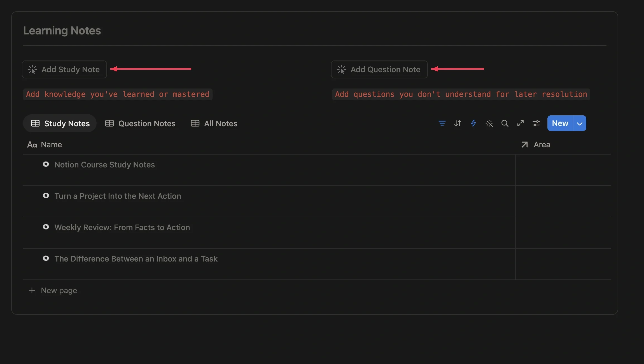The width and height of the screenshot is (644, 364).
Task: Open database full page expand icon
Action: [520, 123]
